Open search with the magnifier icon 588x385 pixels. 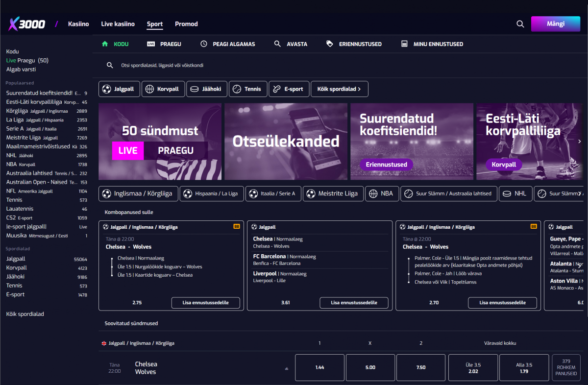520,24
